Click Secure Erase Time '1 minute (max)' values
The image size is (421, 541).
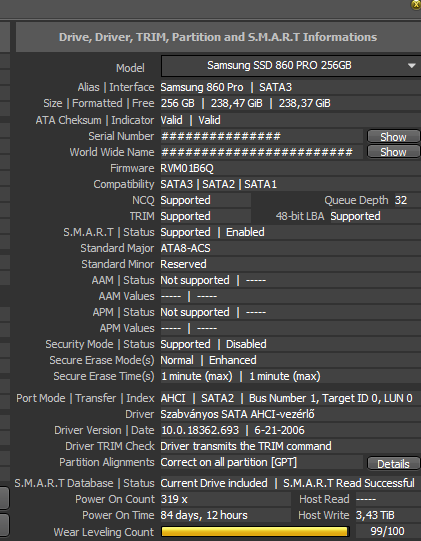tap(241, 376)
